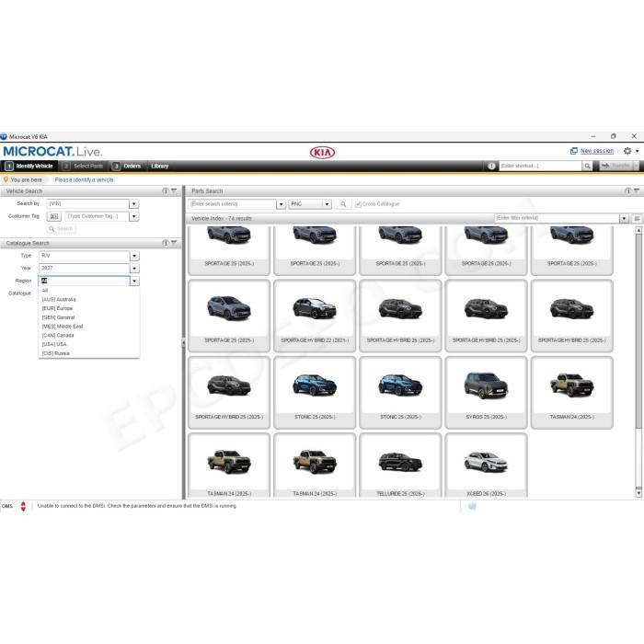Click the VIN search input field
The width and height of the screenshot is (644, 644).
coord(88,203)
